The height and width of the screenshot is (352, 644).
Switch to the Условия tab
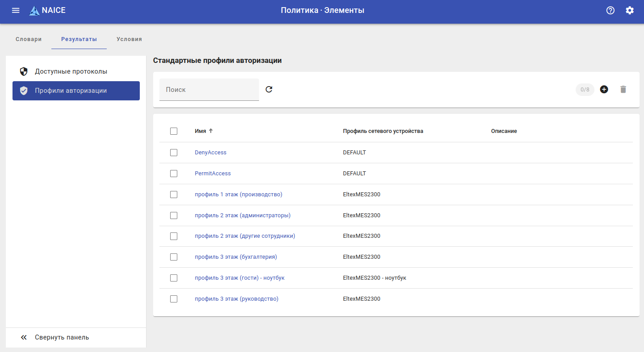click(129, 39)
